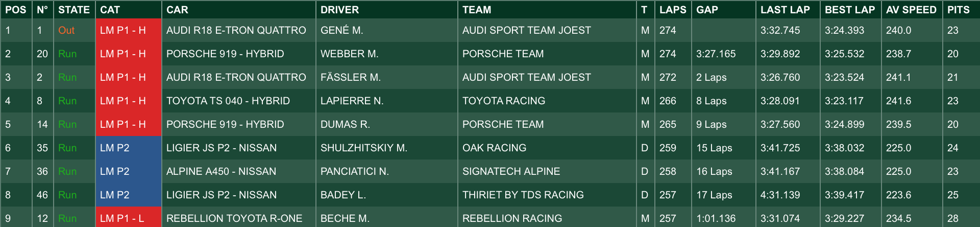Click the BEST LAP column header

click(x=850, y=10)
